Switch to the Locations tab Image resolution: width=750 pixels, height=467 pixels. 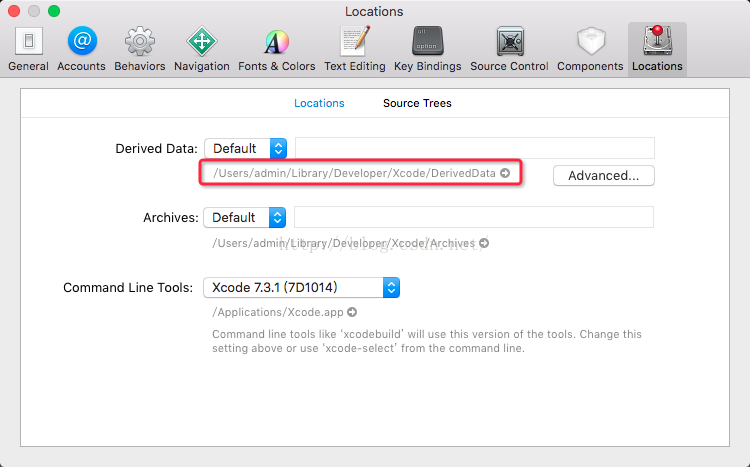click(319, 103)
